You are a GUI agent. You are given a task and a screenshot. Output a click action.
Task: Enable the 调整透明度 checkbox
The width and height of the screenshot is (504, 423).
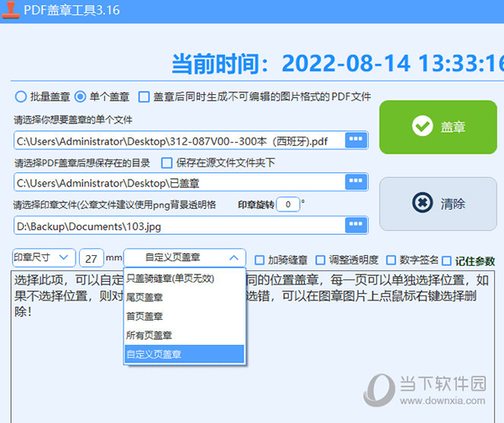point(321,260)
